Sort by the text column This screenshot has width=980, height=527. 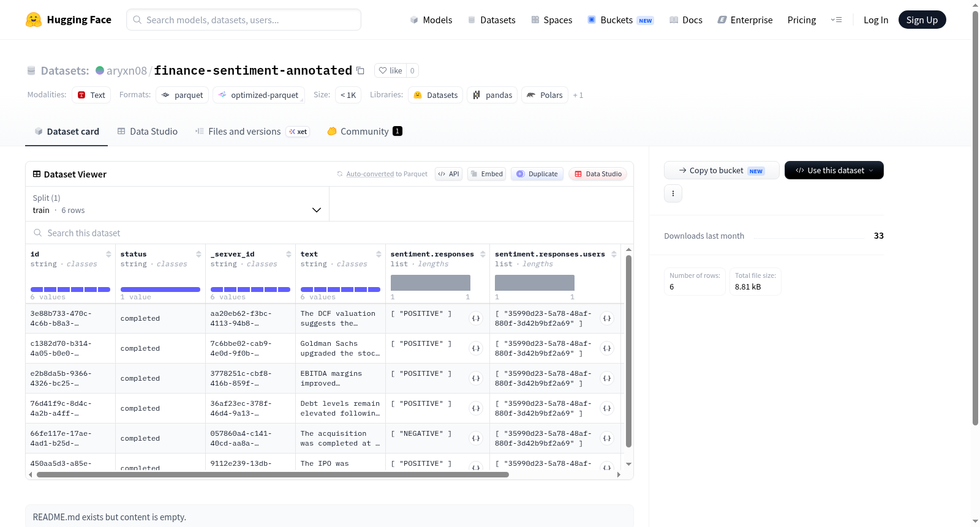pos(379,254)
